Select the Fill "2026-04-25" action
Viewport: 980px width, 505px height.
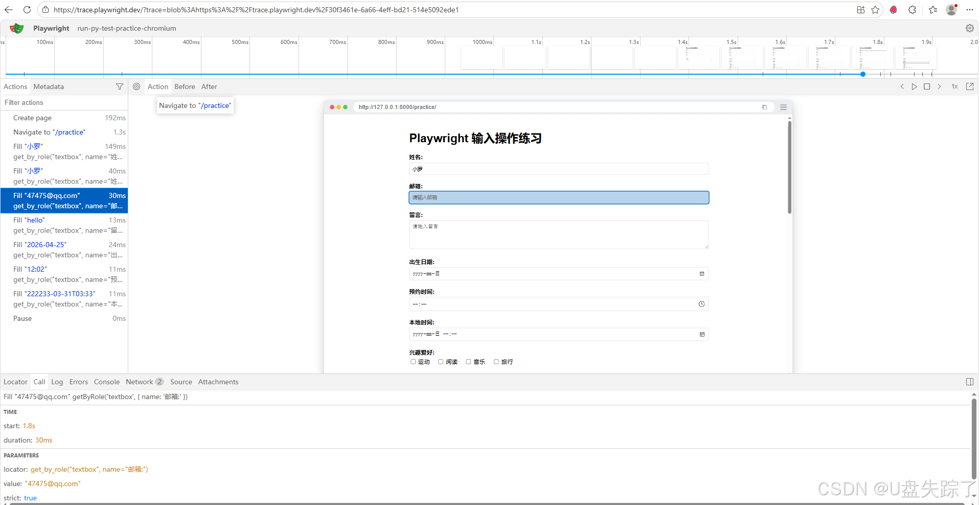[64, 250]
